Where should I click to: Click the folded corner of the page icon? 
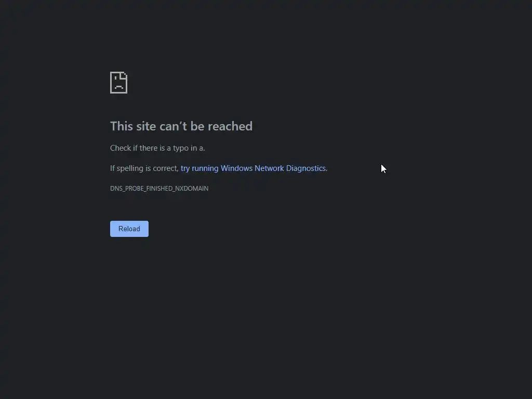click(124, 75)
